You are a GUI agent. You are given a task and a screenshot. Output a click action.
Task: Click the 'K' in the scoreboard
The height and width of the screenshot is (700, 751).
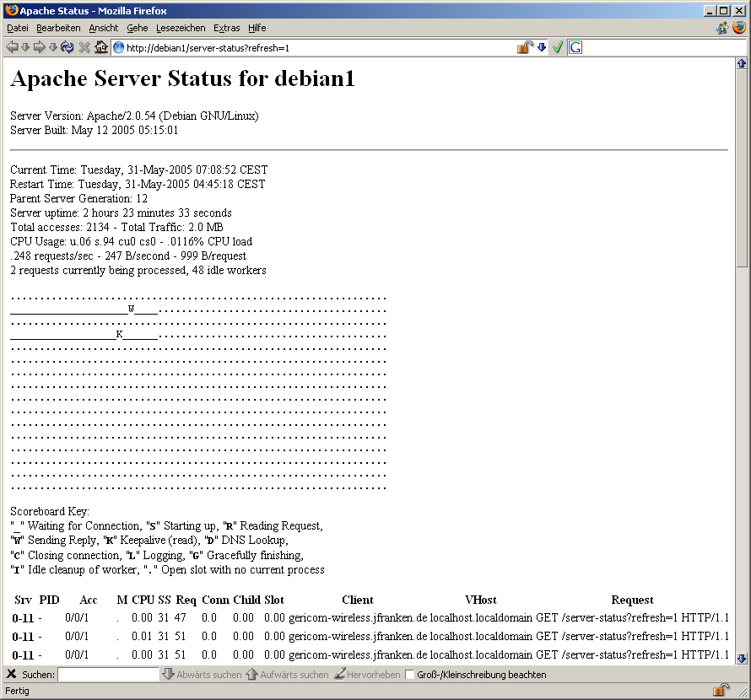coord(119,334)
